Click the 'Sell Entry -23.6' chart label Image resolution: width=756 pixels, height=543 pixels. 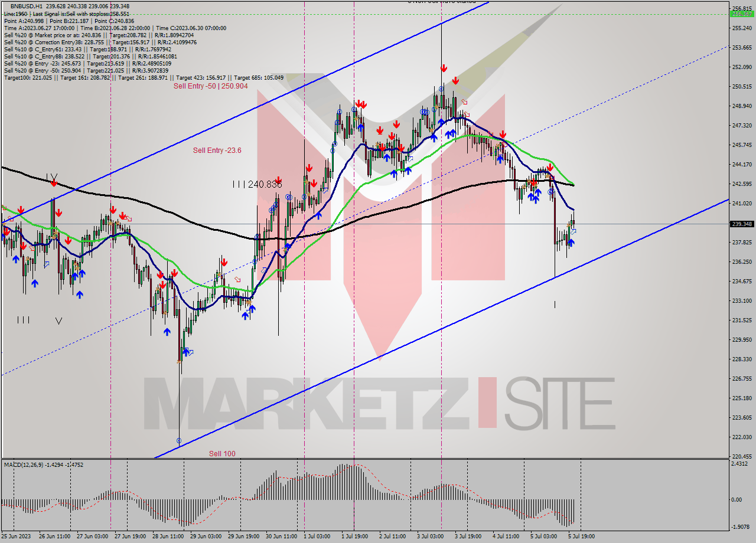tap(217, 151)
